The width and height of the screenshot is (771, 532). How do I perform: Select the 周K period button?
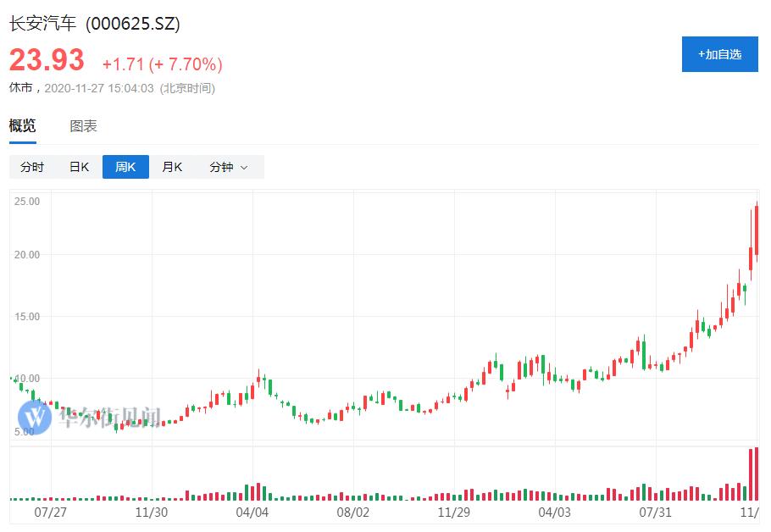click(x=125, y=167)
